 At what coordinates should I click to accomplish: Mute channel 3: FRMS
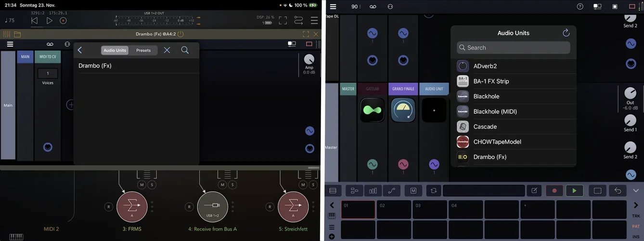click(x=142, y=185)
